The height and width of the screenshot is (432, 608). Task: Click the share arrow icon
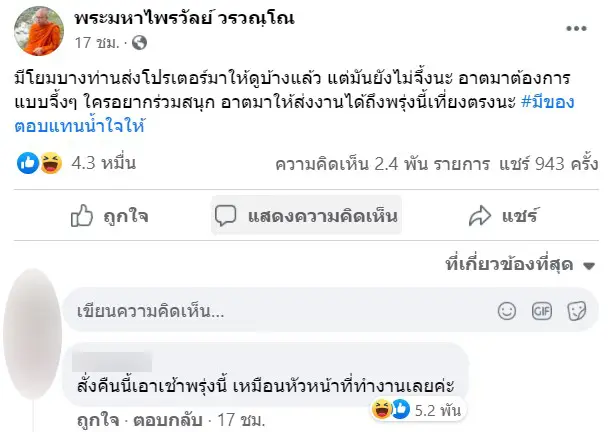click(480, 216)
